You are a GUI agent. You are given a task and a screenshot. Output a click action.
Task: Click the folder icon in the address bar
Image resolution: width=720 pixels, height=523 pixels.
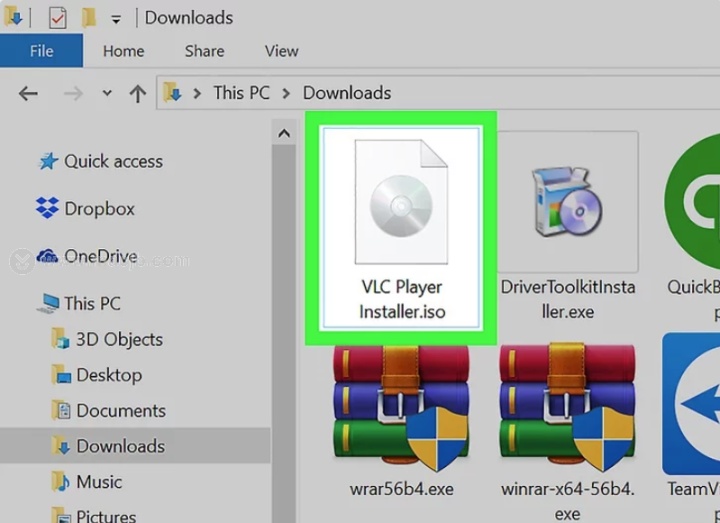(172, 92)
